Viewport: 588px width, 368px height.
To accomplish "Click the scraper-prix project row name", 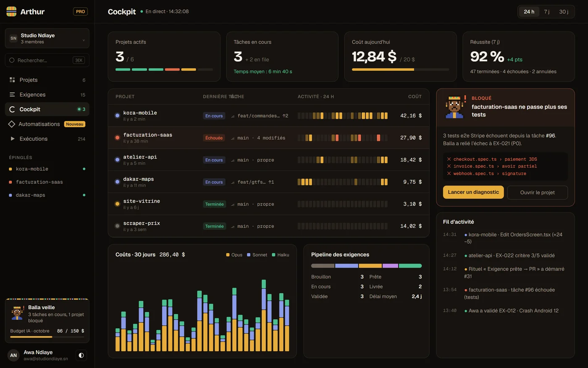I will [x=142, y=223].
